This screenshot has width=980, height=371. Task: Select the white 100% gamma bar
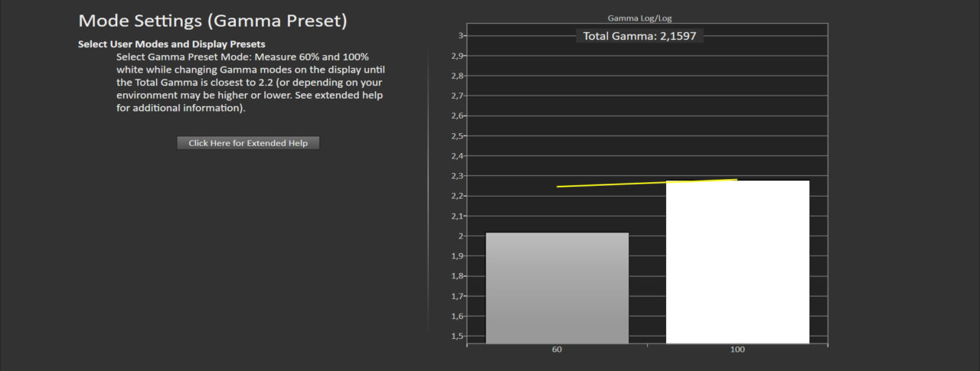(x=737, y=262)
